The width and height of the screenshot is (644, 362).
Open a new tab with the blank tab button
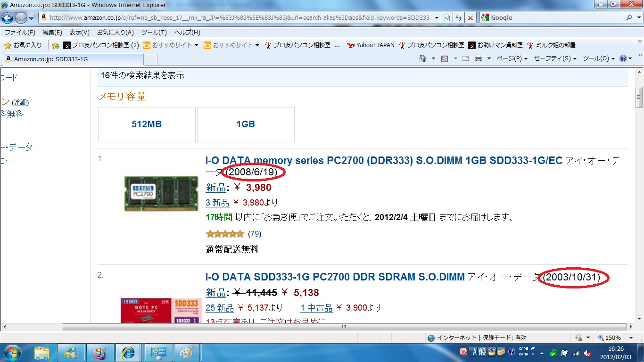tap(150, 59)
